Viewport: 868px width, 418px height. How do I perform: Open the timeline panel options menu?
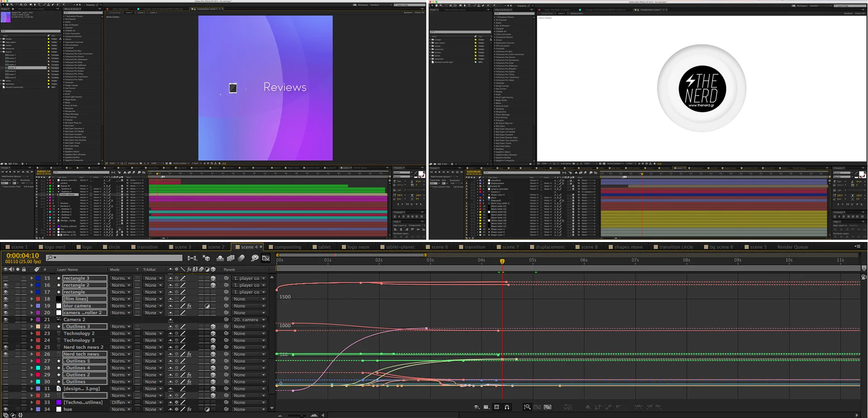[858, 247]
